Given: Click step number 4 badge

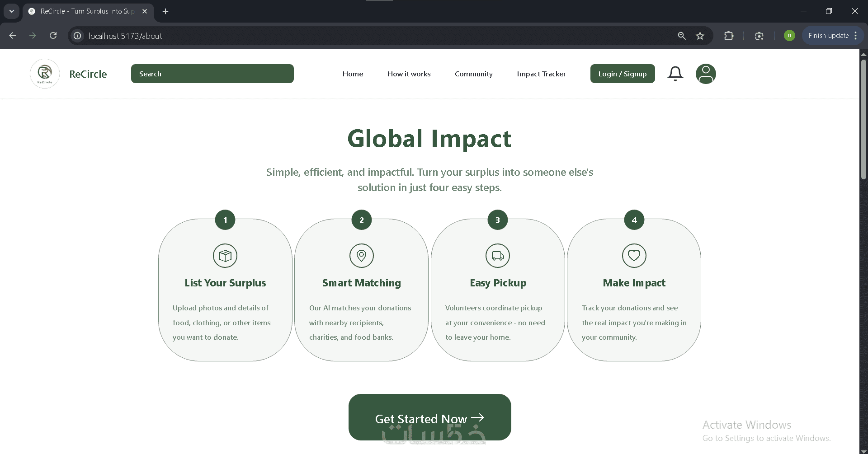Looking at the screenshot, I should click(634, 220).
